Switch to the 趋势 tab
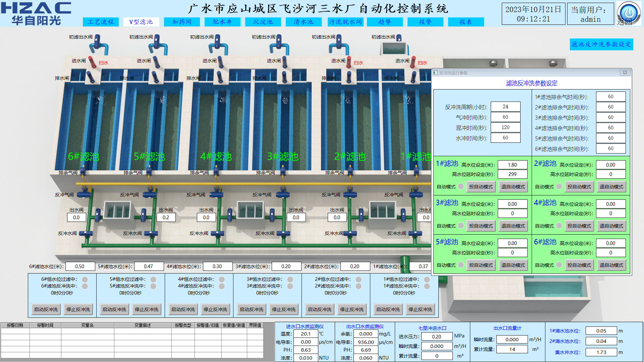The width and height of the screenshot is (644, 362). click(x=385, y=22)
